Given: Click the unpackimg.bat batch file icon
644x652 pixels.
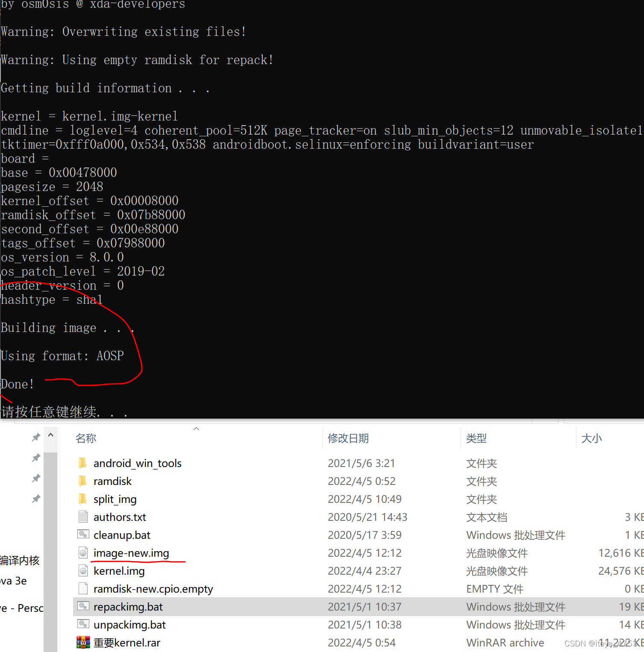Looking at the screenshot, I should [x=83, y=624].
